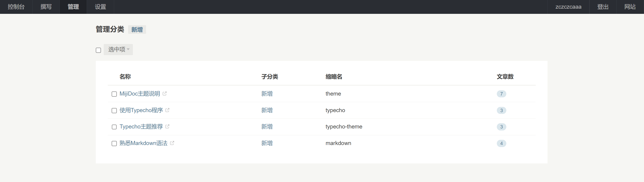This screenshot has height=182, width=644.
Task: Check the MijiDoc主题说明 category checkbox
Action: coord(114,94)
